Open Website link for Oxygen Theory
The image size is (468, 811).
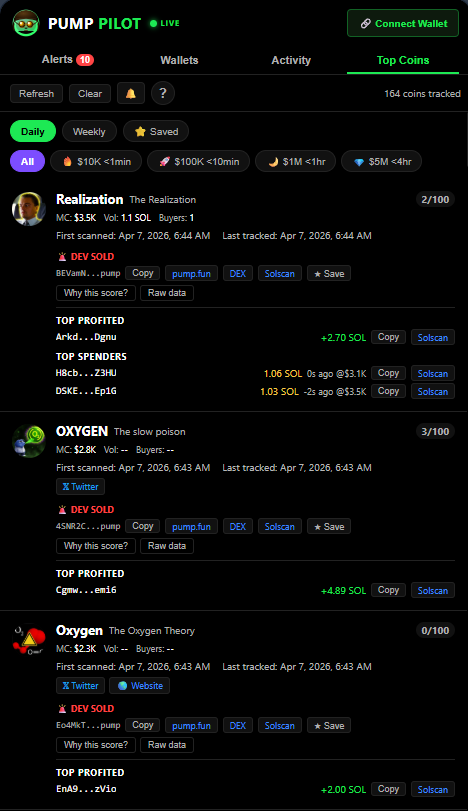pyautogui.click(x=140, y=686)
